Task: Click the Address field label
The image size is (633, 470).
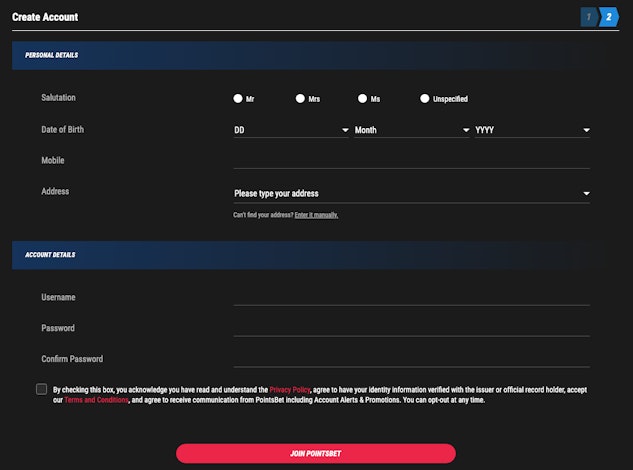Action: (x=55, y=191)
